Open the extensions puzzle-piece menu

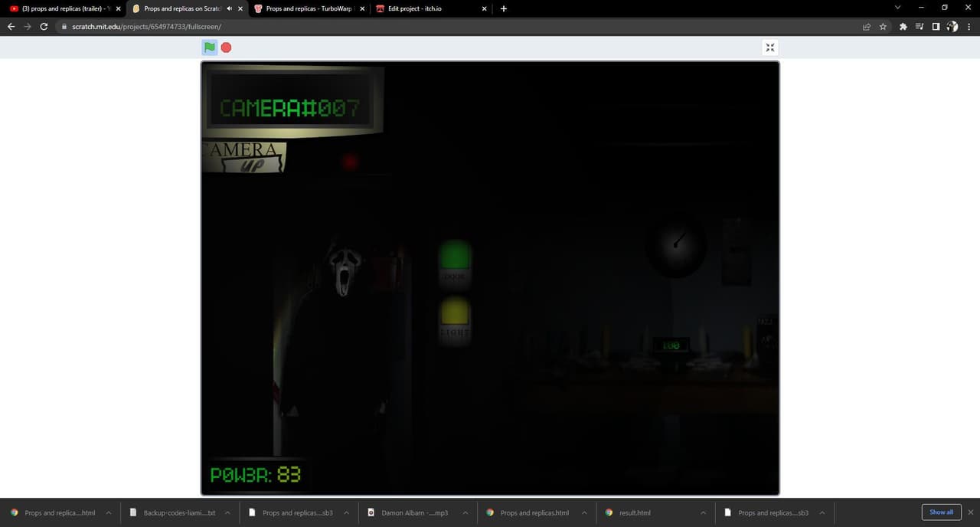[903, 26]
